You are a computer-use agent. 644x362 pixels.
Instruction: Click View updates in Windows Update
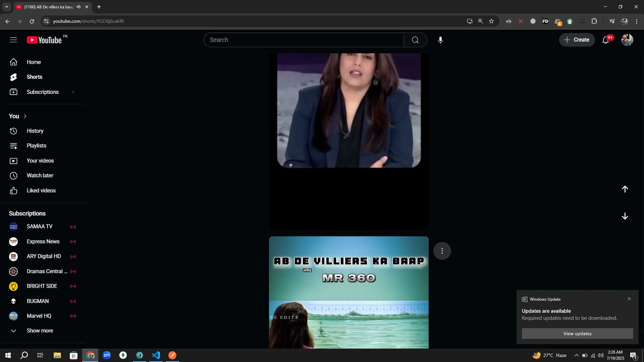tap(577, 334)
